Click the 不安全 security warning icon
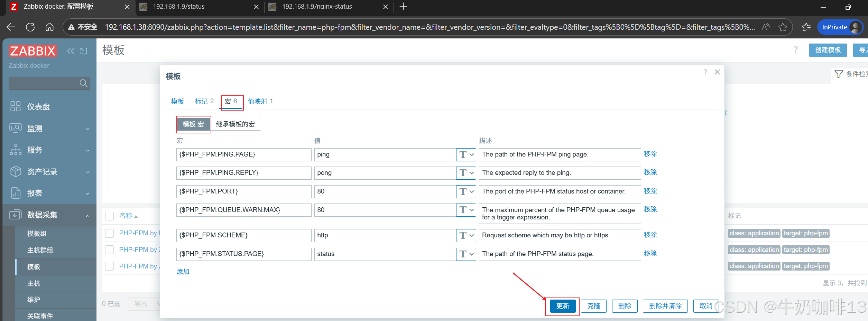The width and height of the screenshot is (868, 321). coord(71,27)
